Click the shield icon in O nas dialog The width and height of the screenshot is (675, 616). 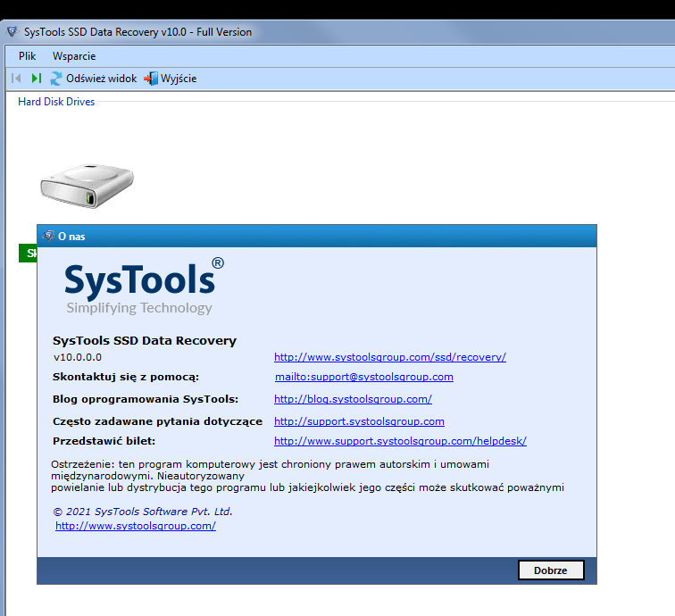(x=48, y=236)
